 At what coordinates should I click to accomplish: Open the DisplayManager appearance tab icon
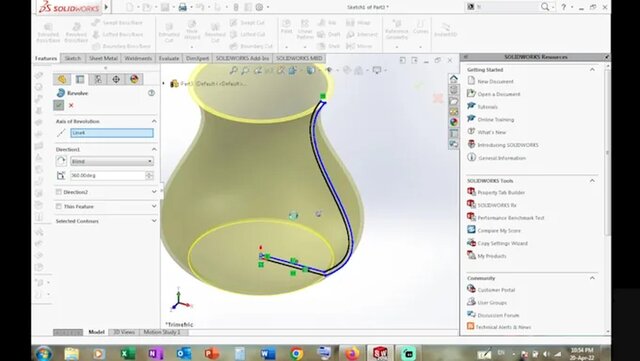pos(134,79)
